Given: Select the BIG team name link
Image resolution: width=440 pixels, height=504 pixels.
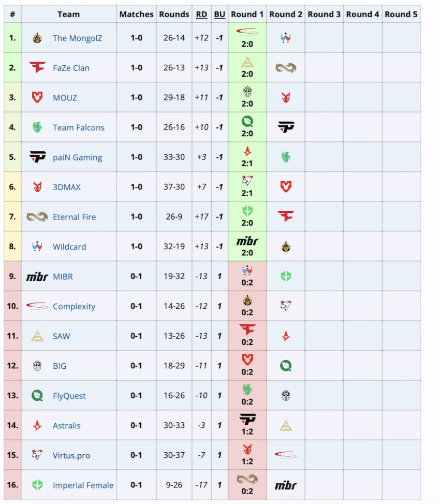Looking at the screenshot, I should click(x=60, y=366).
